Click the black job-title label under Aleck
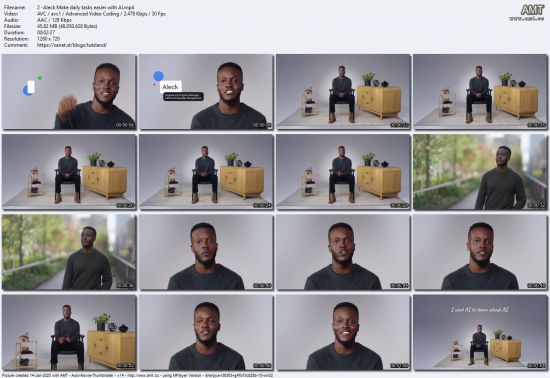This screenshot has width=550, height=378. coord(183,96)
